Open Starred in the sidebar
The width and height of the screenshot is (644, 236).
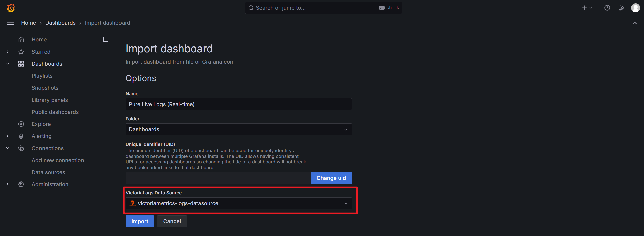tap(41, 52)
